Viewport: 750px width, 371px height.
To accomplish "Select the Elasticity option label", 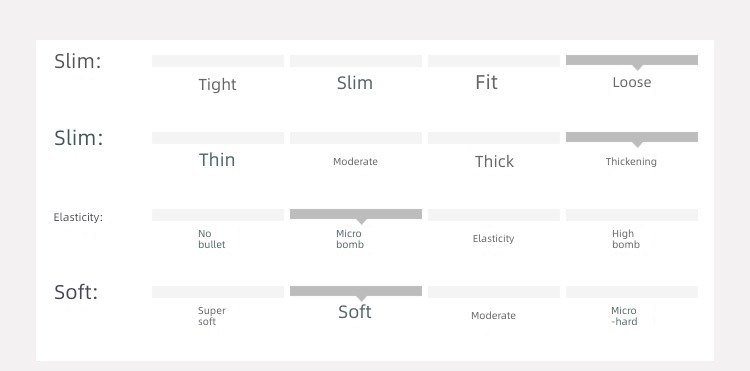I will point(493,239).
